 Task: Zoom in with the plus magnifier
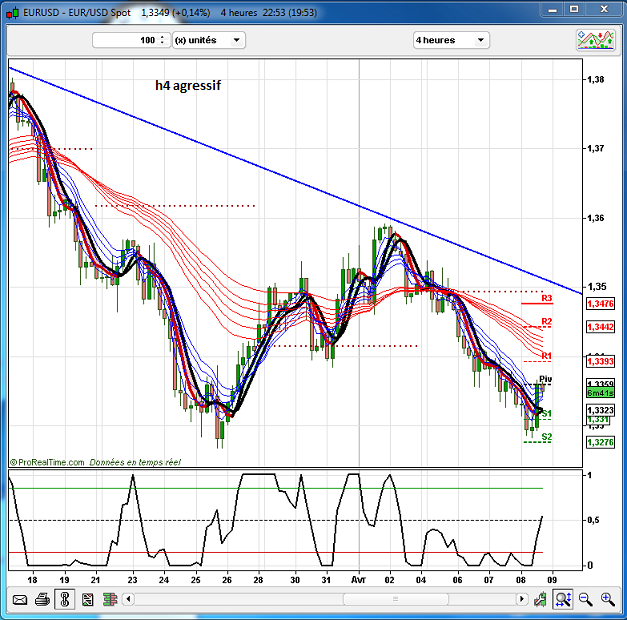[607, 599]
